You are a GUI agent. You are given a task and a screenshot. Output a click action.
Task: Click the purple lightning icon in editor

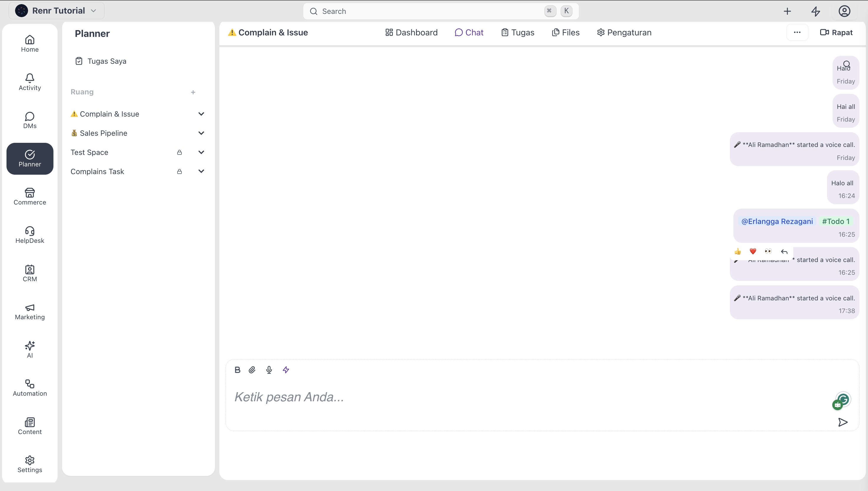tap(286, 370)
